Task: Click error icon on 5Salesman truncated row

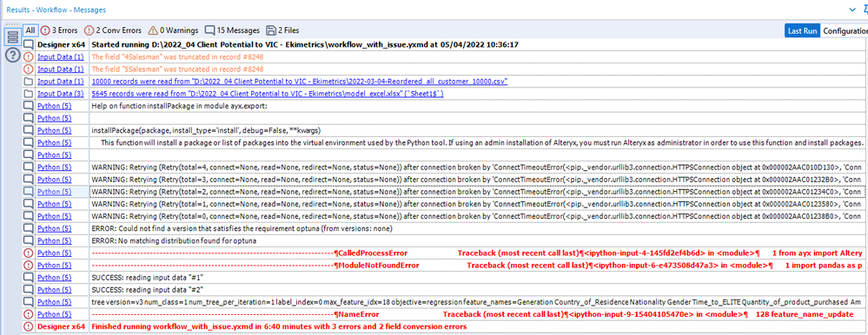Action: click(28, 69)
